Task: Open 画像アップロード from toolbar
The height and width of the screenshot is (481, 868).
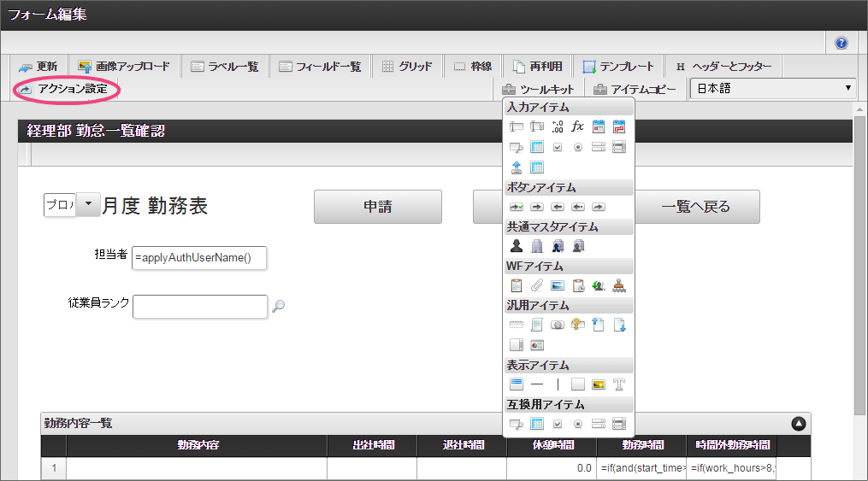Action: pyautogui.click(x=124, y=67)
